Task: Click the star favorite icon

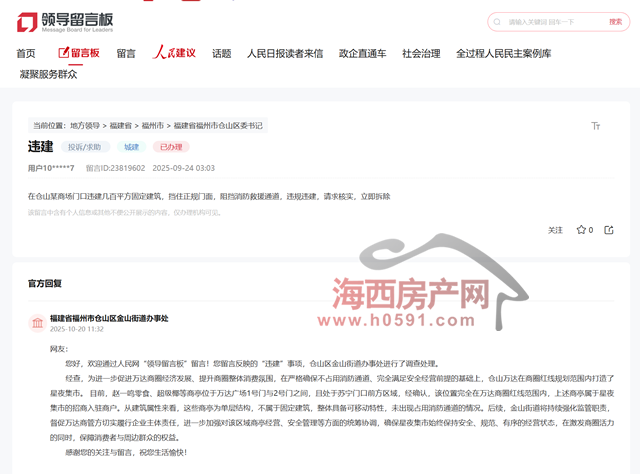Action: coord(581,230)
